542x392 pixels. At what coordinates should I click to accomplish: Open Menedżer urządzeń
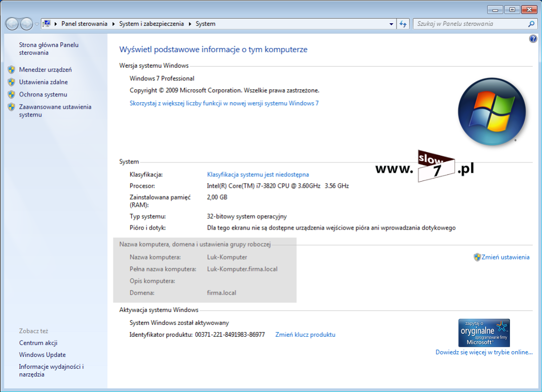pos(45,70)
